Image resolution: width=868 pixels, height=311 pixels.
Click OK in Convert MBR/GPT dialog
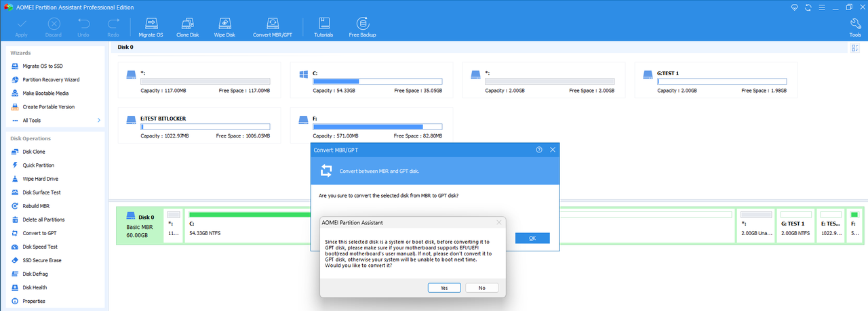click(x=532, y=239)
